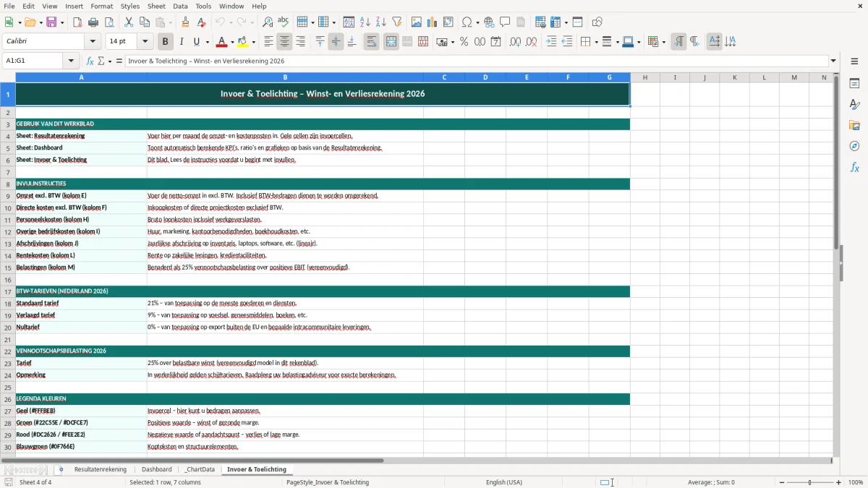Viewport: 868px width, 488px height.
Task: Open the Data menu
Action: coord(180,6)
